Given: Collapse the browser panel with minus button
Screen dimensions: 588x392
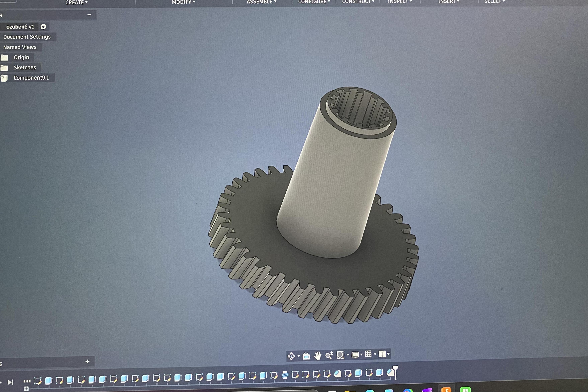Looking at the screenshot, I should 89,15.
